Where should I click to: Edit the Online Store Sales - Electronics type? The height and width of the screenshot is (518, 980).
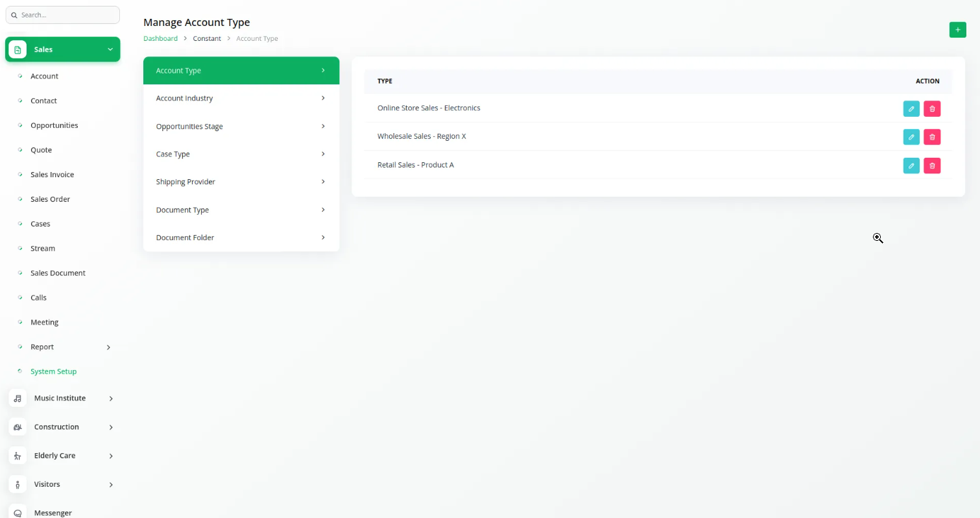tap(911, 108)
